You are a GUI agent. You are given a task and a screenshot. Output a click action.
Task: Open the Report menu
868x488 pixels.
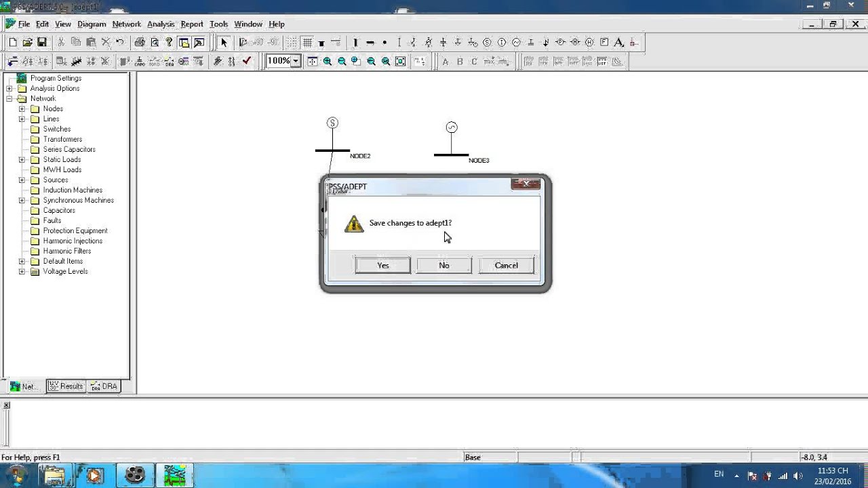192,24
